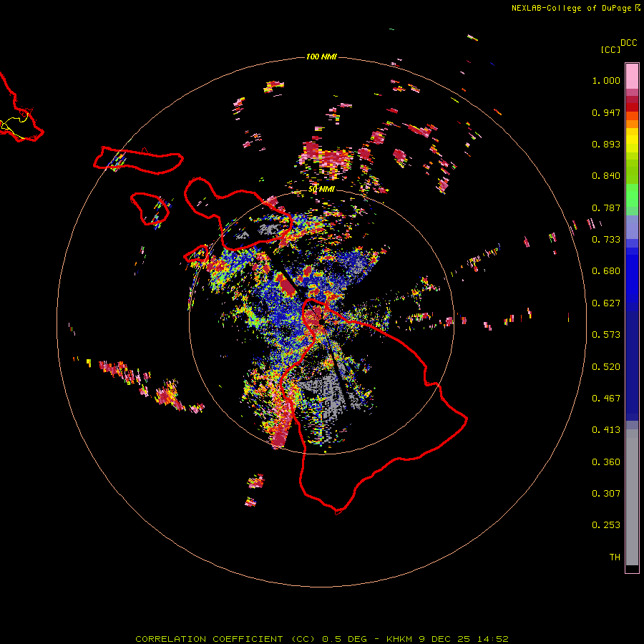Click the 0.840 legend value
Viewport: 644px width, 644px height.
606,176
